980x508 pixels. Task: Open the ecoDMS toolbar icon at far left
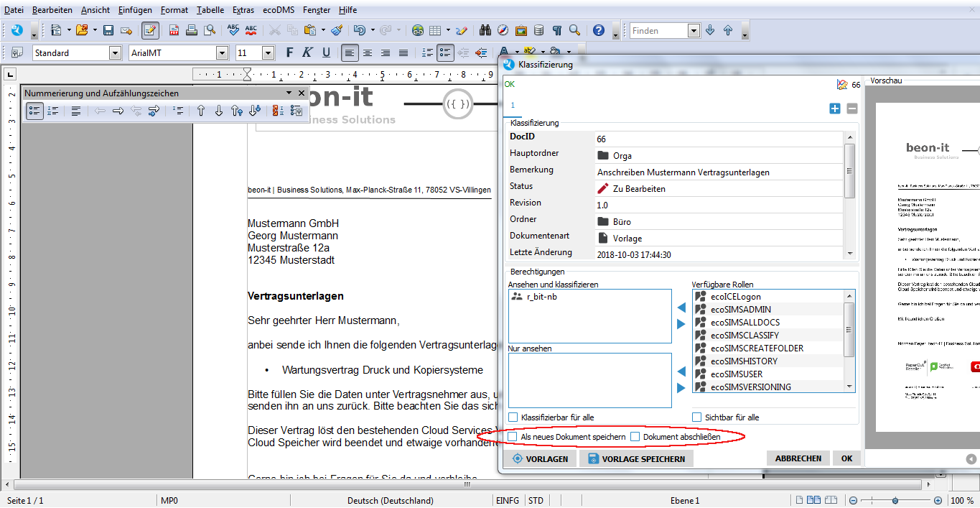(x=17, y=30)
